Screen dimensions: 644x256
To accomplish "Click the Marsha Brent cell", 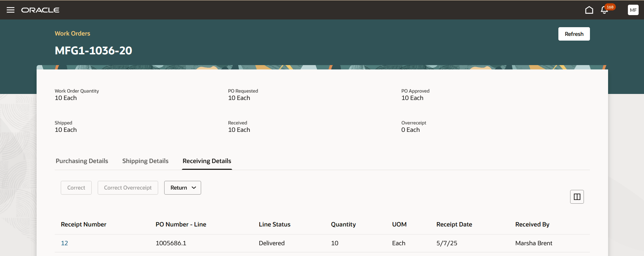I will [x=534, y=243].
